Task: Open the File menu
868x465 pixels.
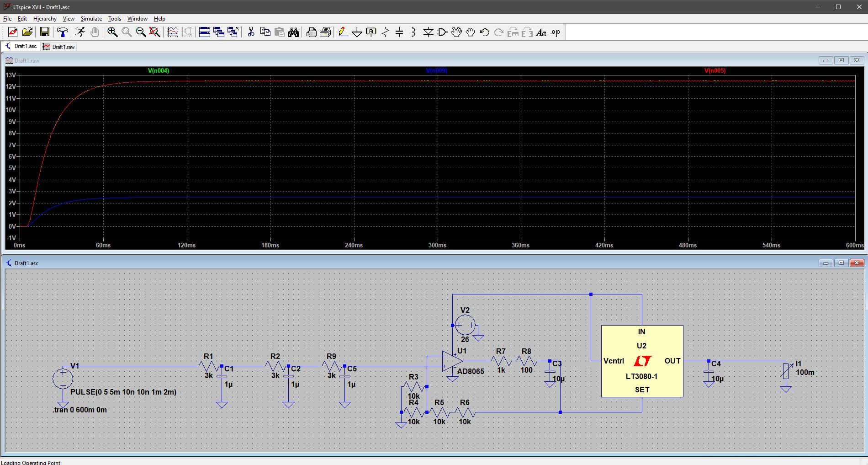Action: pyautogui.click(x=7, y=19)
